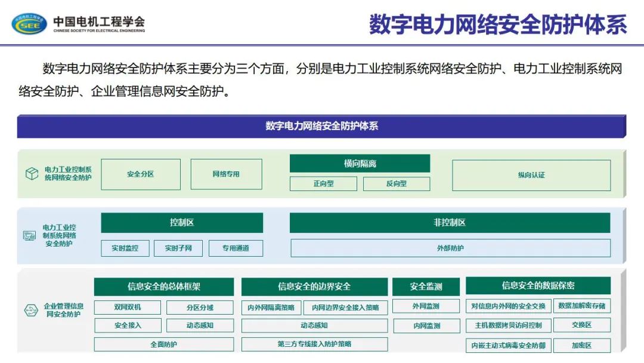Click the 中国电机工程学会 logo text

[x=99, y=21]
